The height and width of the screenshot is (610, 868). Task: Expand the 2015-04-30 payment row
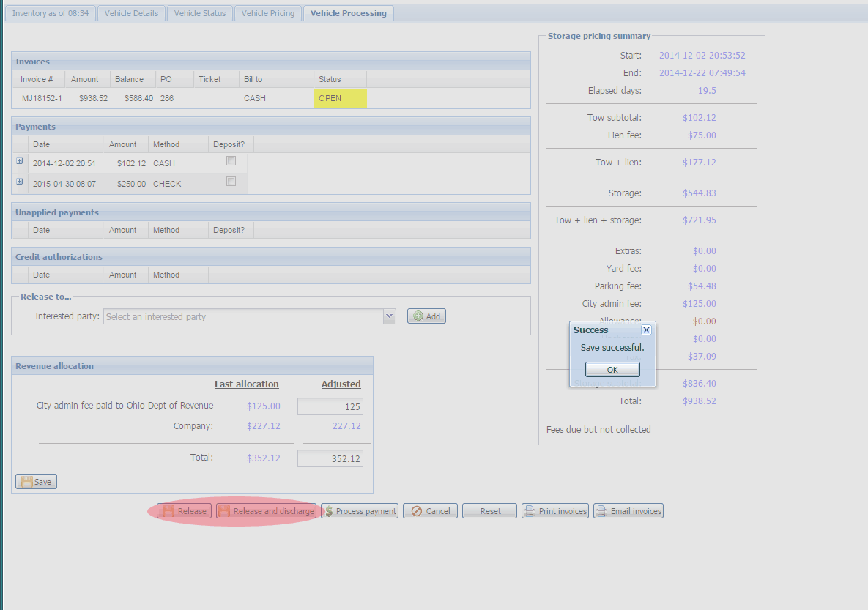pyautogui.click(x=20, y=182)
